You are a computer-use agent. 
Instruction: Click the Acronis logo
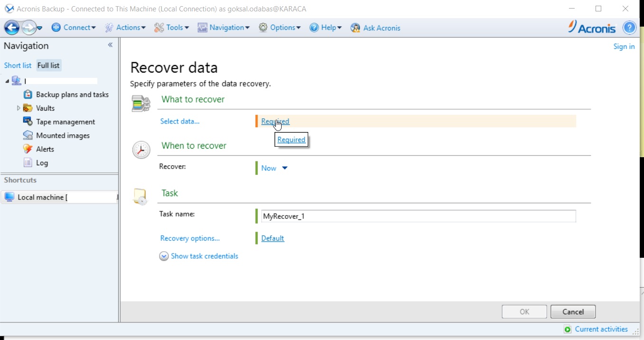click(x=592, y=27)
